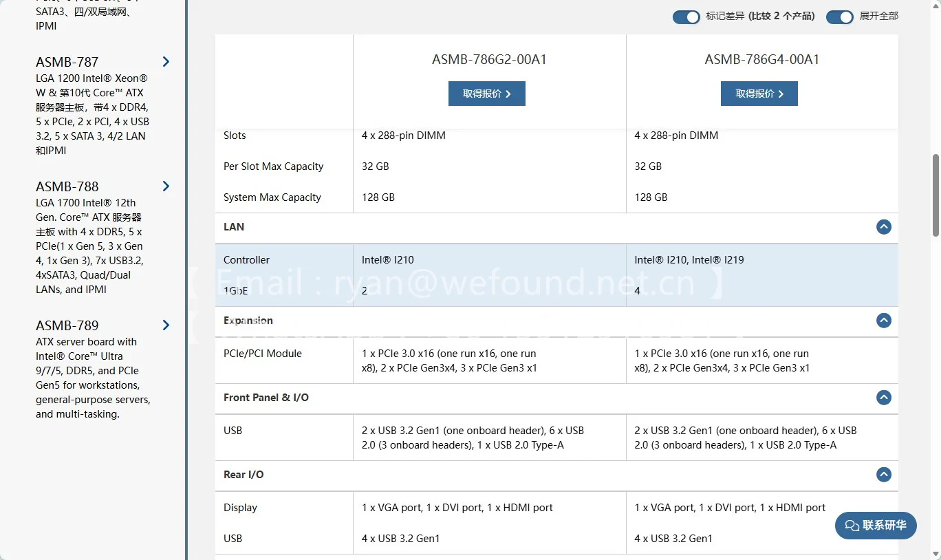Toggle the 展开全部 switch

tap(839, 17)
